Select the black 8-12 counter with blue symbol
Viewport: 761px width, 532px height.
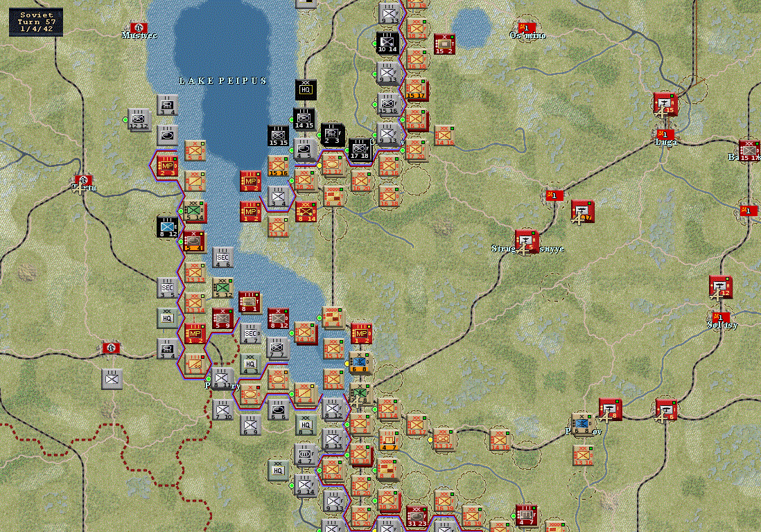(168, 227)
